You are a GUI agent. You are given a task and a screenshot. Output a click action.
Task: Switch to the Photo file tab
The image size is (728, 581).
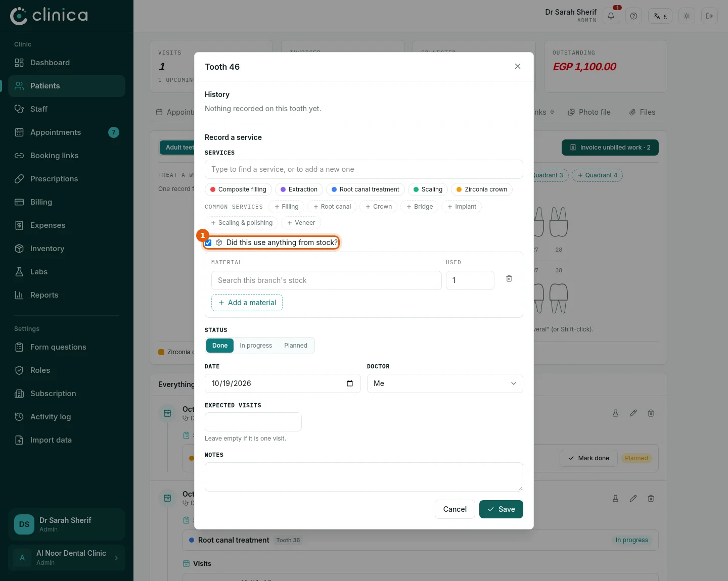(589, 112)
